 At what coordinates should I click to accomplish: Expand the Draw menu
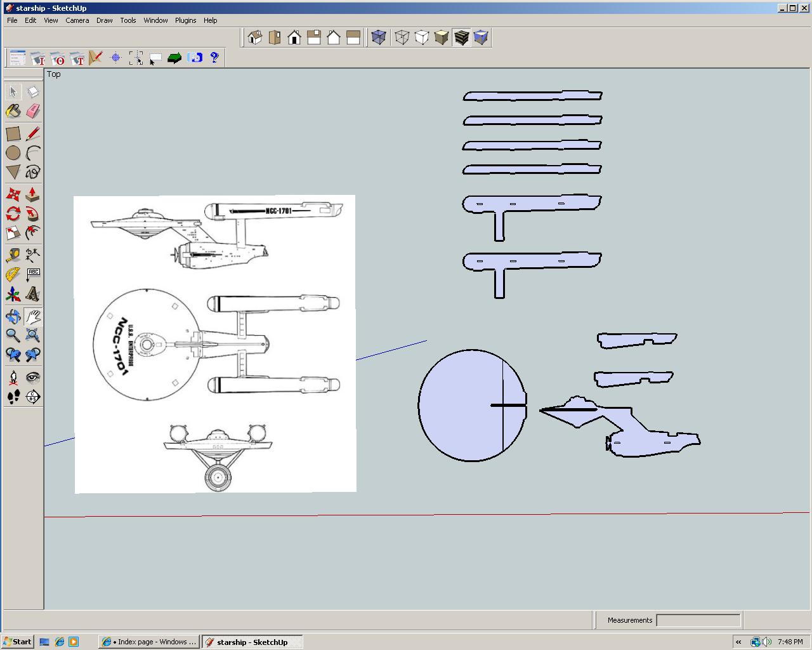coord(104,20)
